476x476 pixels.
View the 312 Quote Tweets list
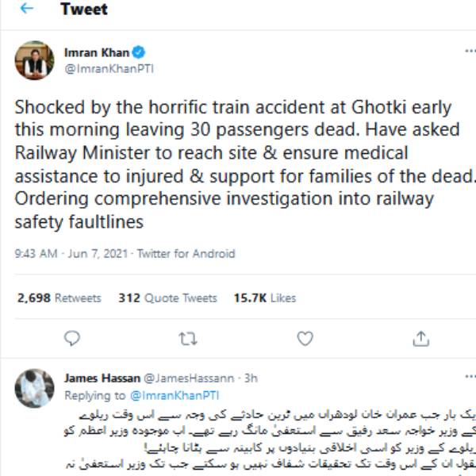tap(167, 298)
